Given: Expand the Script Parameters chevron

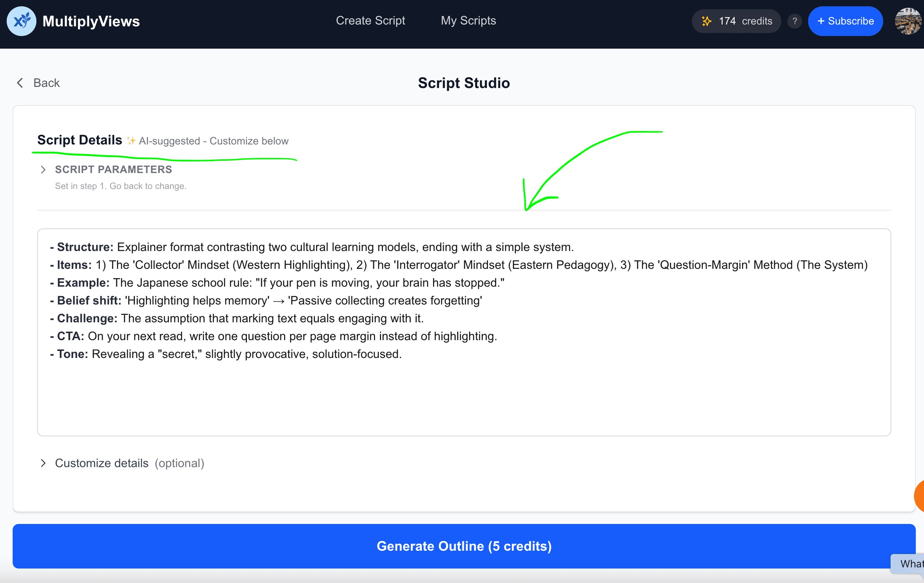Looking at the screenshot, I should 43,170.
